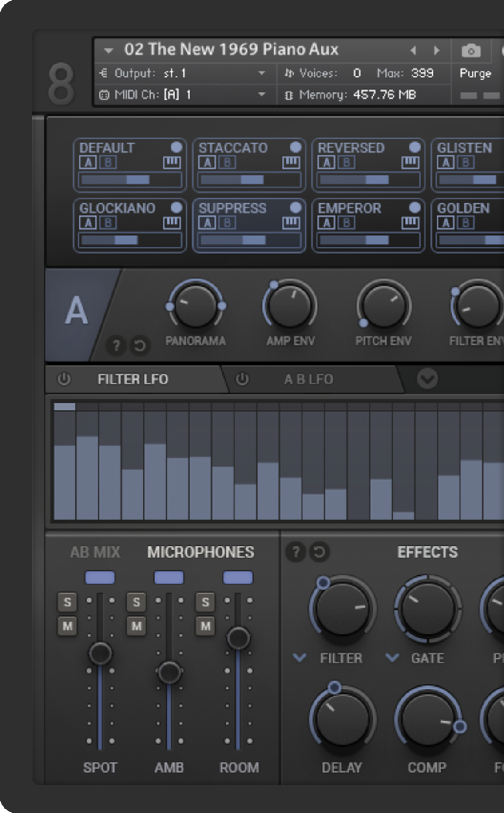Click the AMB microphone fader handle
Viewport: 504px width, 813px height.
pos(169,672)
